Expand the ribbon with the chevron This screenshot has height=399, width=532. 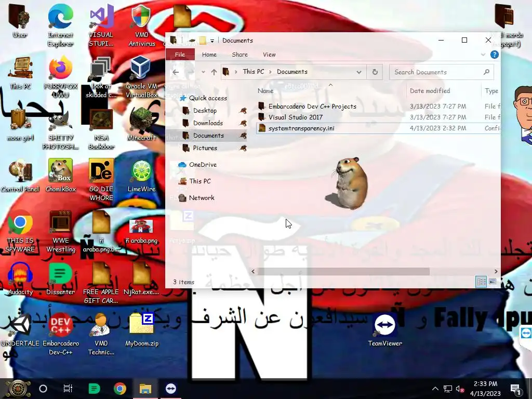pos(483,54)
